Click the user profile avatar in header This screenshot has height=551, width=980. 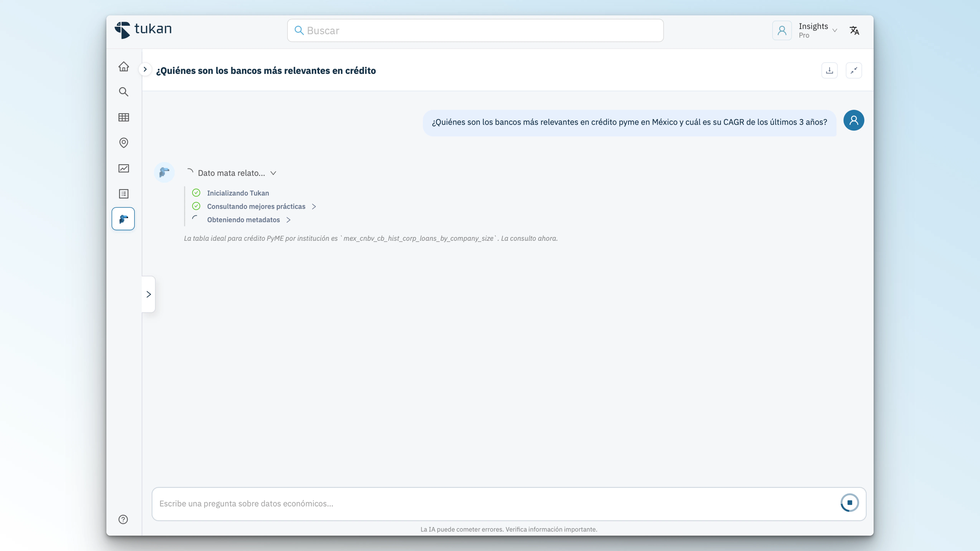tap(782, 31)
